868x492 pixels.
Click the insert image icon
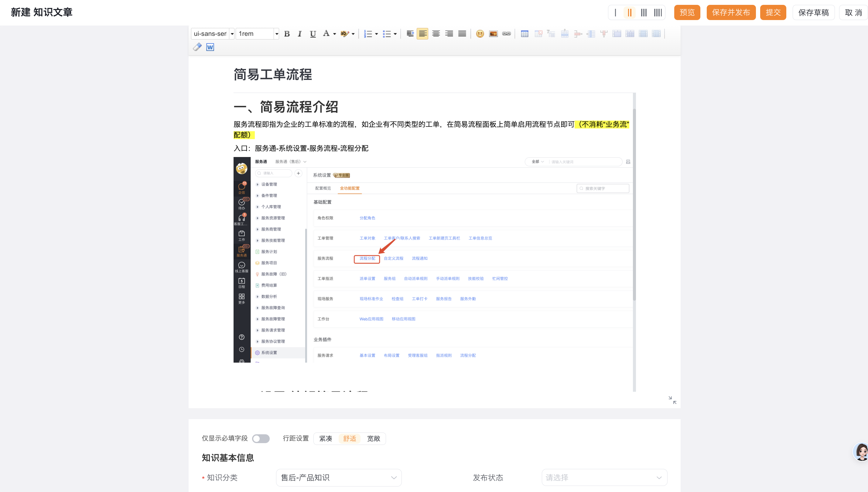coord(493,34)
